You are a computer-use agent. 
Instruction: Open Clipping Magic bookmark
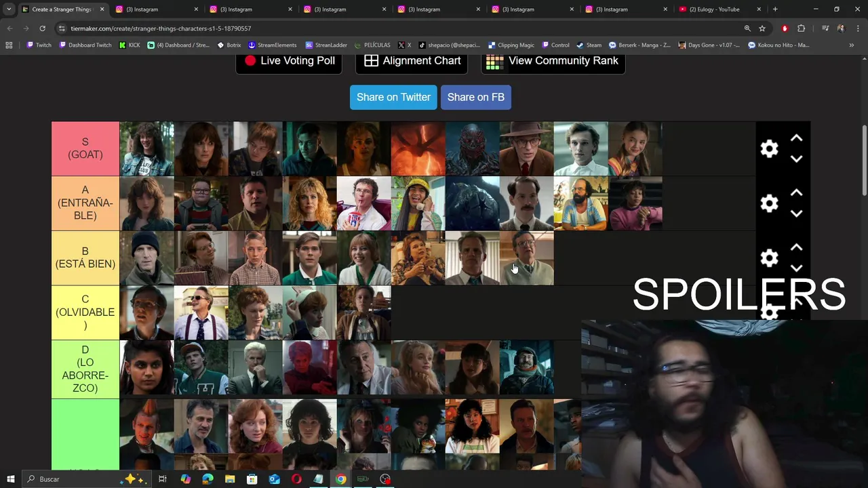(x=511, y=45)
